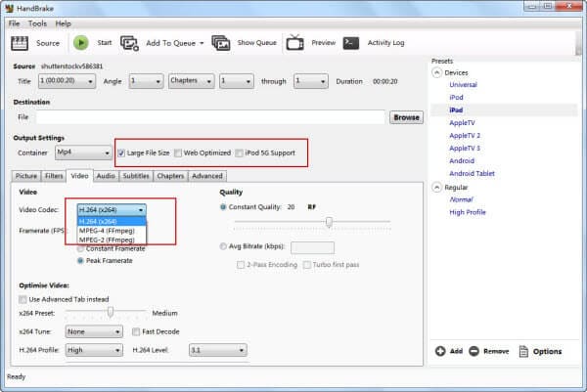Collapse the Devices presets group
The height and width of the screenshot is (392, 587).
coord(437,72)
